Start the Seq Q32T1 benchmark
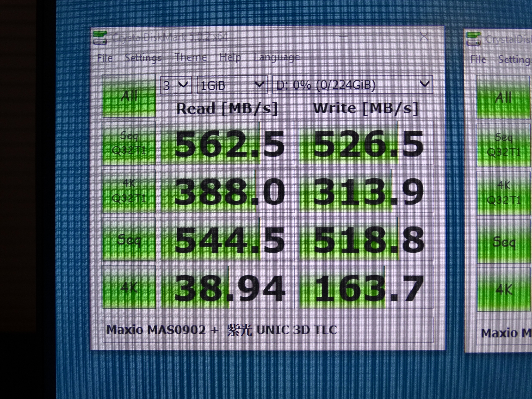This screenshot has height=399, width=532. point(129,143)
